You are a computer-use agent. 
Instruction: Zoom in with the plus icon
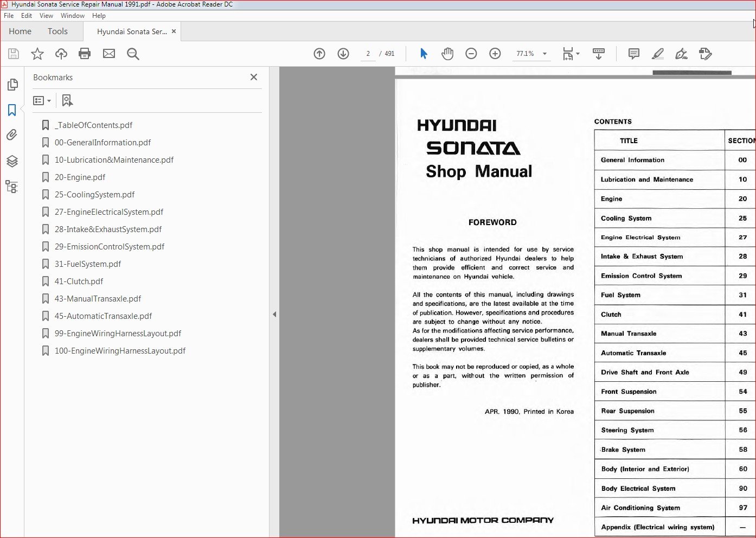click(495, 54)
